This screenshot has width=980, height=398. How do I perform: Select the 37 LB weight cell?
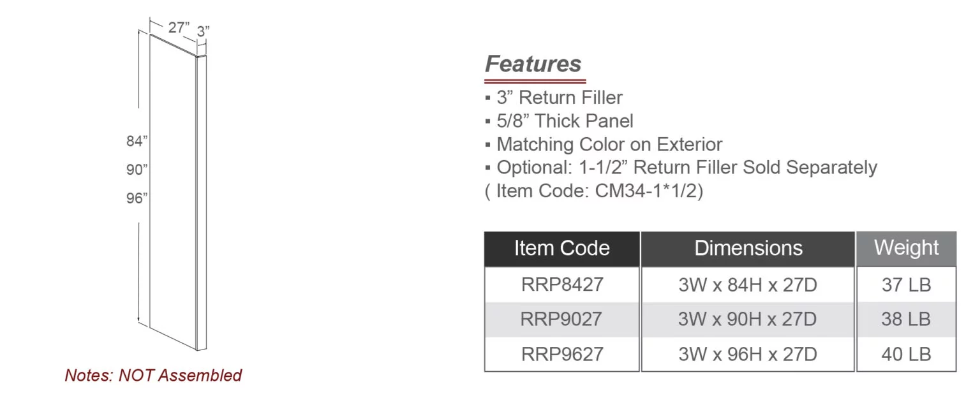pyautogui.click(x=906, y=284)
